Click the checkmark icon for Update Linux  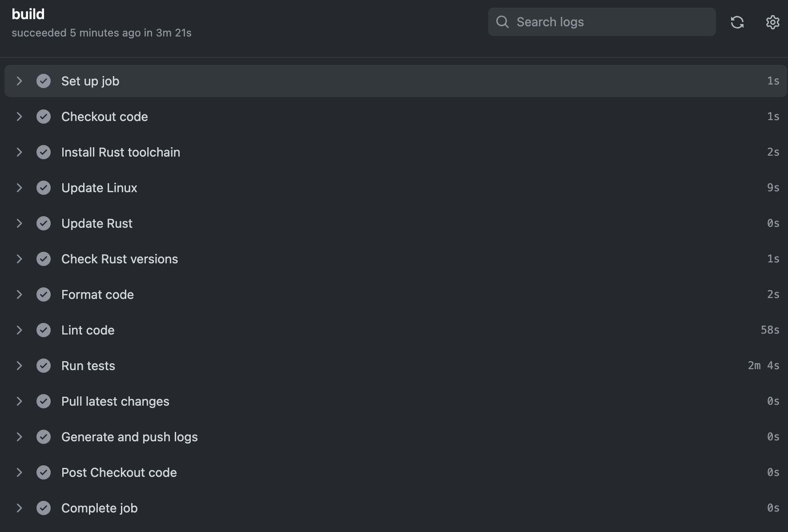44,188
